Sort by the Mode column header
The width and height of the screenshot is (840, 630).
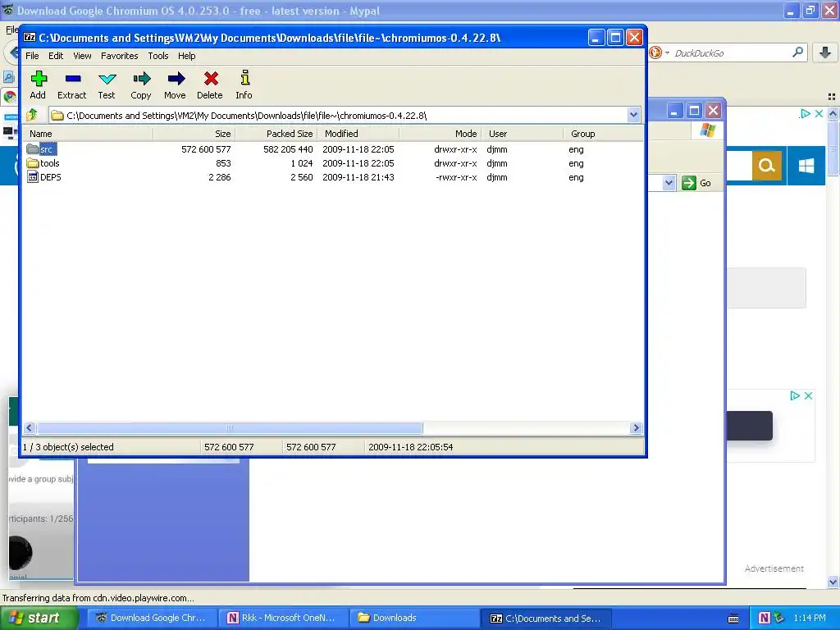(x=440, y=134)
